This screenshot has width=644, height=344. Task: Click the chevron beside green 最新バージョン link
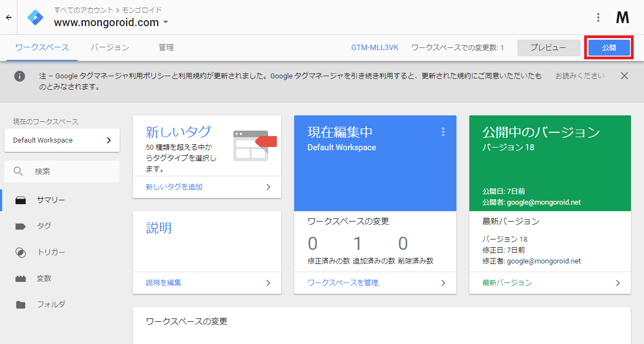tap(618, 282)
